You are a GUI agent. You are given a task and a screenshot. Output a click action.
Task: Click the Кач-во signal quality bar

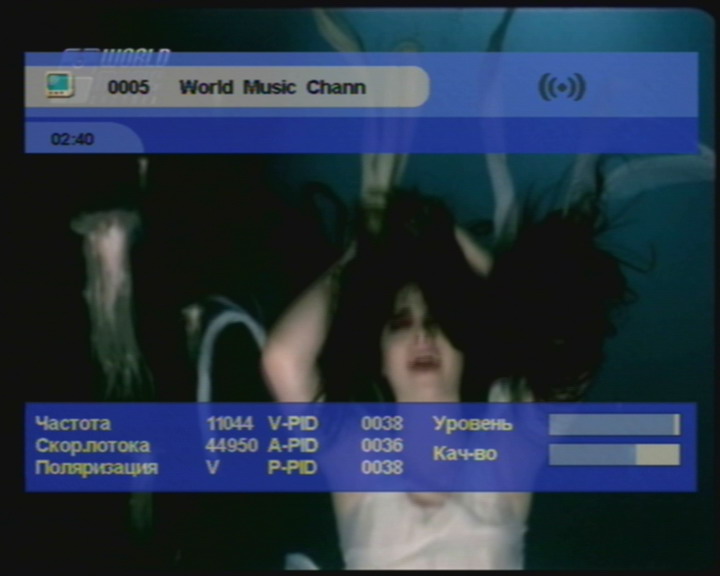(614, 455)
